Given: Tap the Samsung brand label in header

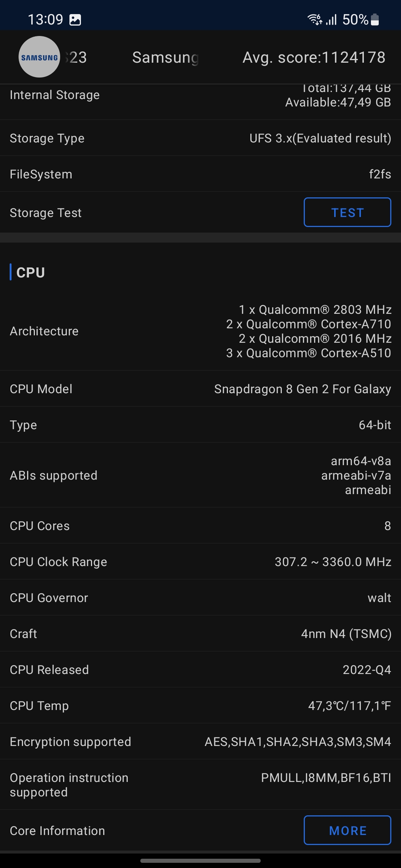Looking at the screenshot, I should tap(166, 57).
